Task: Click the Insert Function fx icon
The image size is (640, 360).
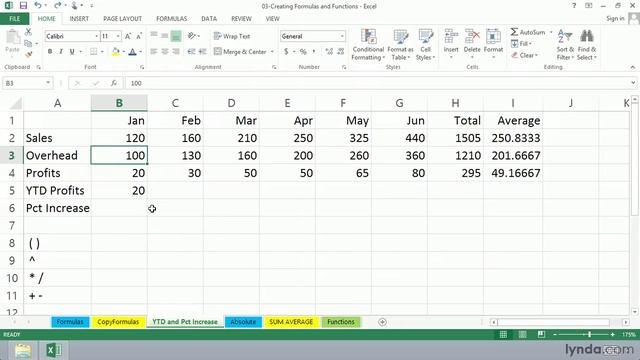Action: 114,83
